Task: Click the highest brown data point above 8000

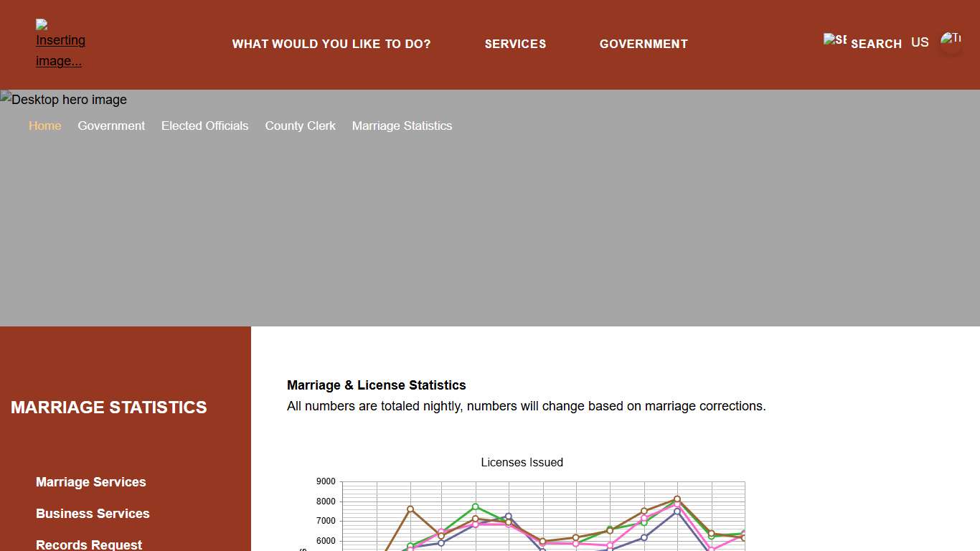Action: coord(677,499)
